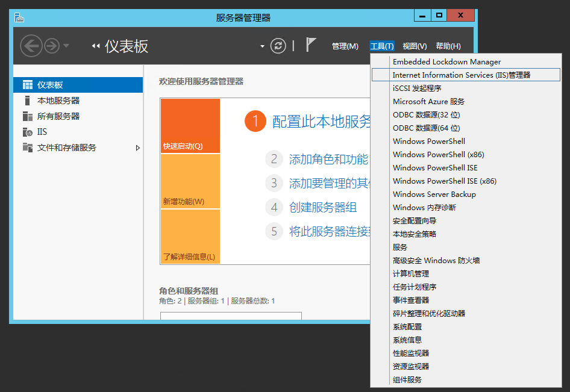Open the breadcrumb dropdown beside 仪表板
This screenshot has height=392, width=570.
(x=262, y=46)
